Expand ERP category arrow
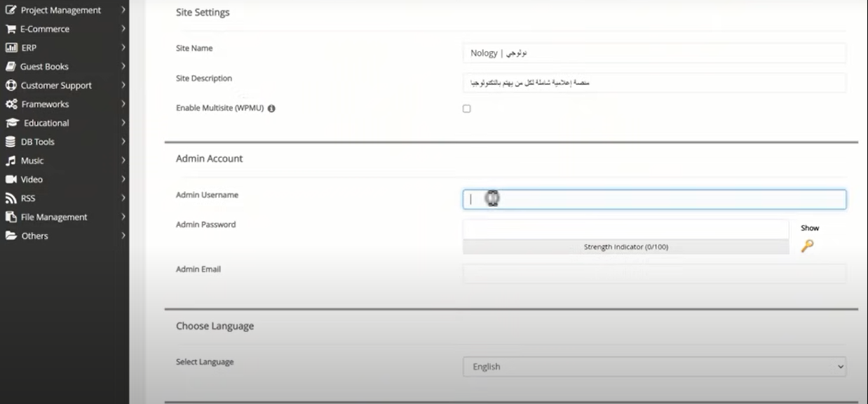868x404 pixels. click(x=123, y=48)
